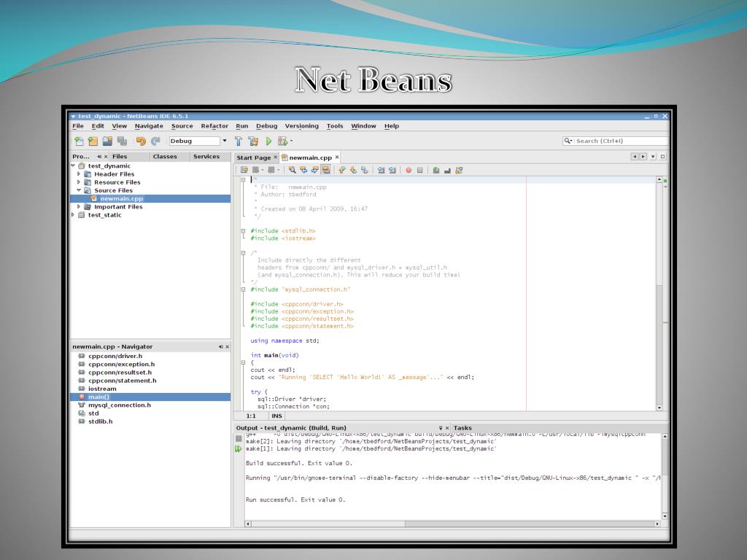Close the newmain.cpp editor tab
Image resolution: width=747 pixels, height=560 pixels.
coord(337,157)
